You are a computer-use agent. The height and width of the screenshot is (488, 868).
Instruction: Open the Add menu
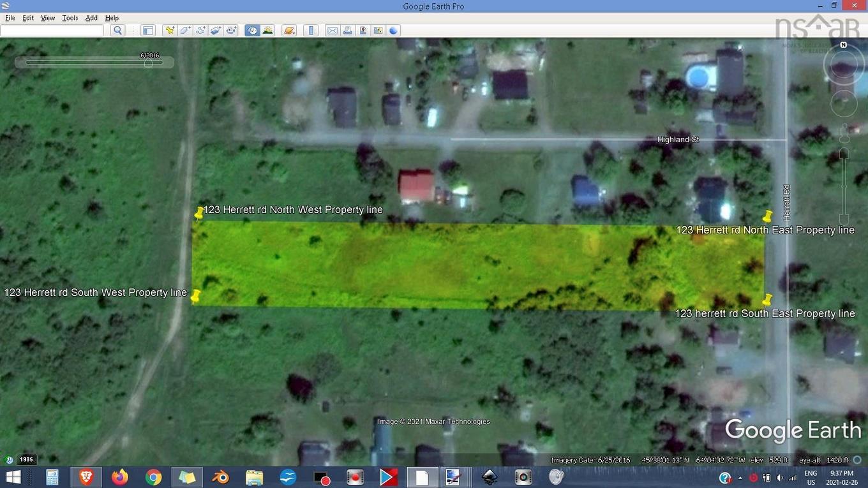tap(91, 18)
